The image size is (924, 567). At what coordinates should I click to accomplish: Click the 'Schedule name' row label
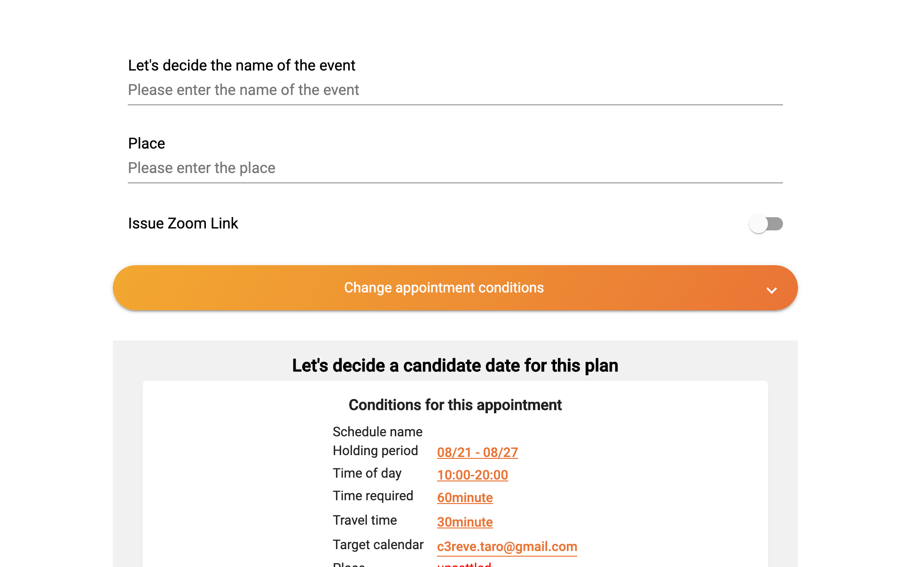(x=377, y=432)
